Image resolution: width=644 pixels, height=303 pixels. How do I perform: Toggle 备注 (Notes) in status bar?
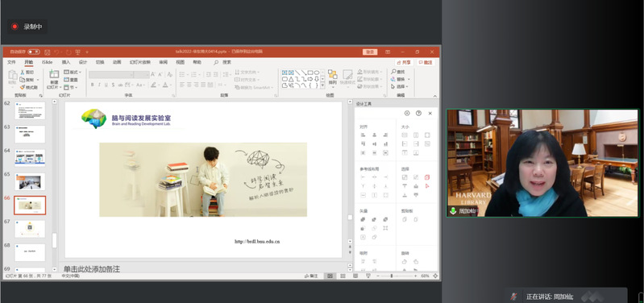pos(311,276)
